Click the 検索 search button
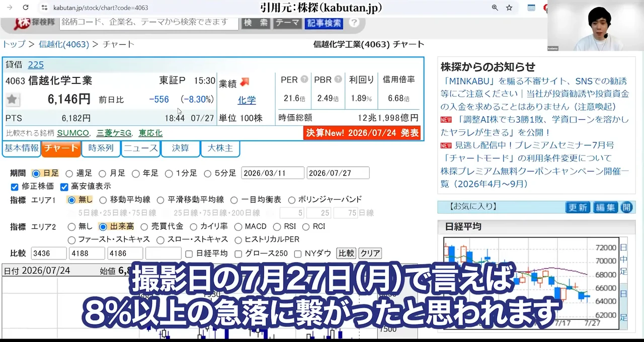 256,23
